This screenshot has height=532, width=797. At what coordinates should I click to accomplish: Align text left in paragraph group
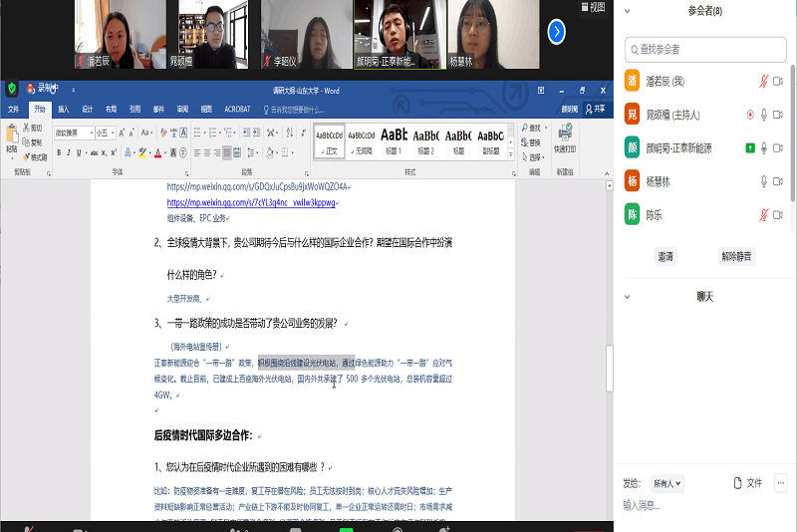[197, 152]
